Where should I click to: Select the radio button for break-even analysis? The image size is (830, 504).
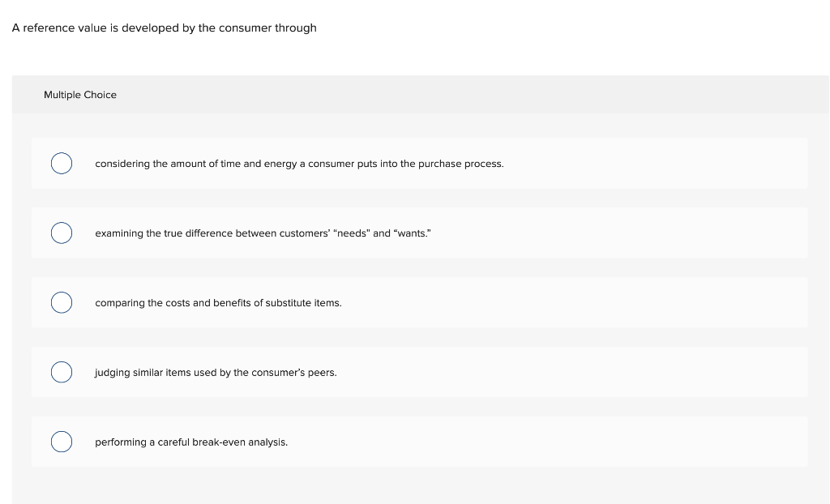tap(62, 442)
